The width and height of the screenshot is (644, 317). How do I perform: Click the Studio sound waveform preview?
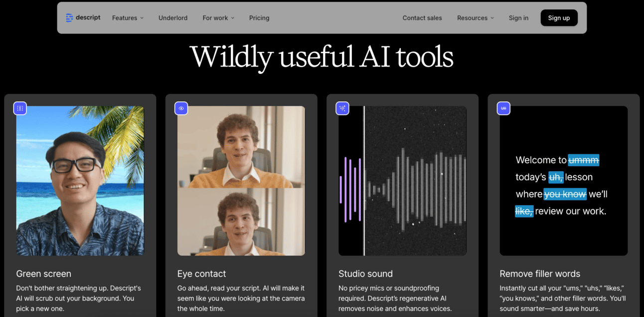[x=402, y=181]
